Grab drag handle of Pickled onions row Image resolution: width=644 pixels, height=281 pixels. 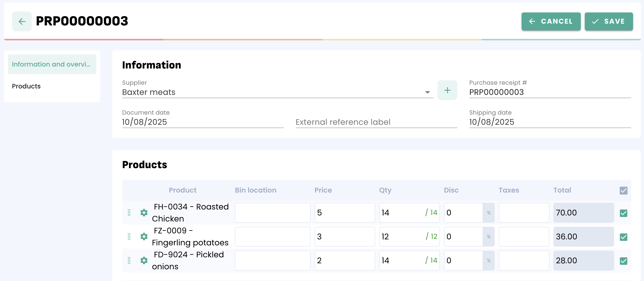[129, 261]
